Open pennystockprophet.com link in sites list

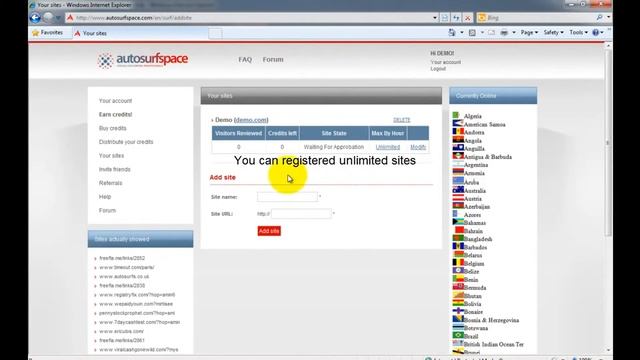pyautogui.click(x=137, y=313)
